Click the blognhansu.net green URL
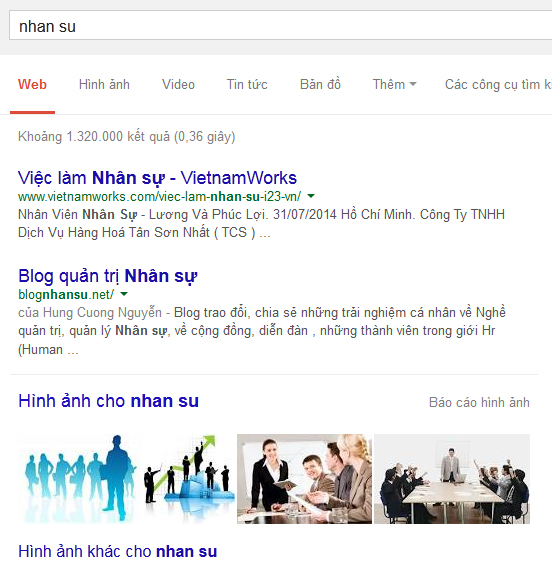The width and height of the screenshot is (552, 566). [66, 295]
